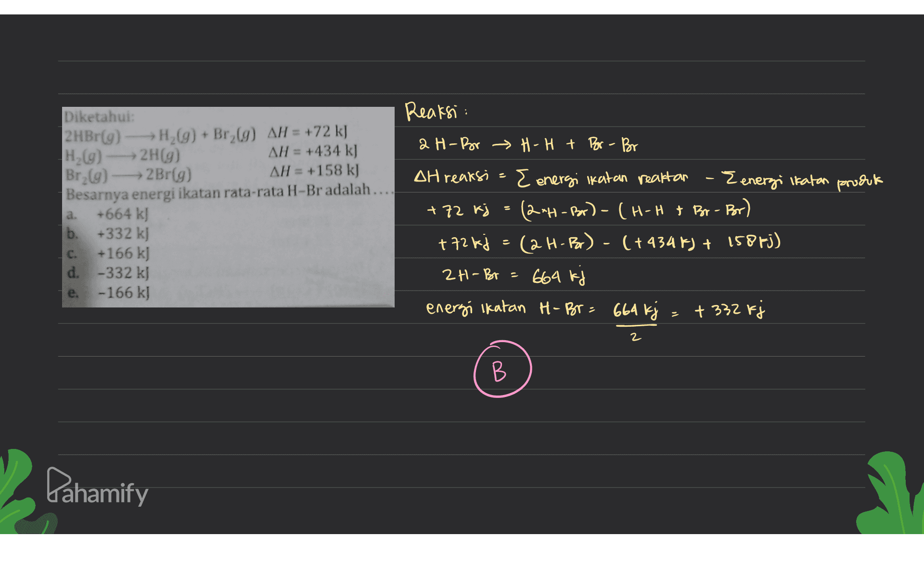Click the value 'ΔH = +158 kJ'
Viewport: 924px width, 588px height.
click(x=314, y=170)
